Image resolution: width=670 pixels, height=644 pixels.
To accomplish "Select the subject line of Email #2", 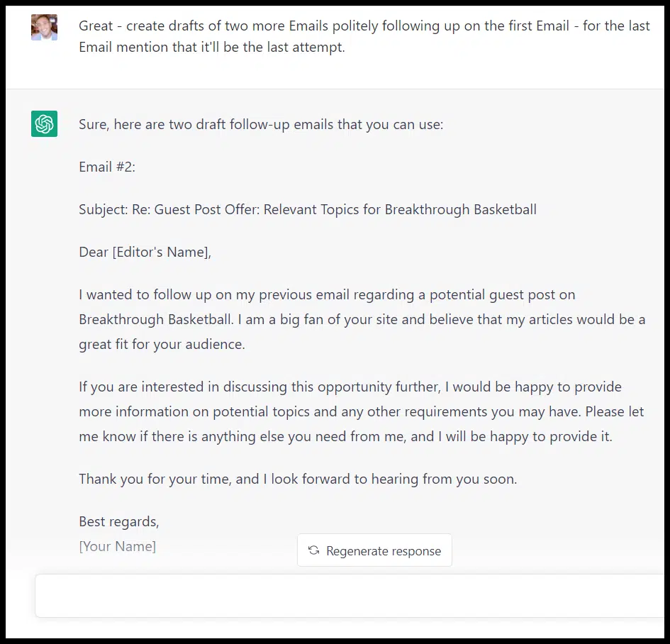I will 307,209.
